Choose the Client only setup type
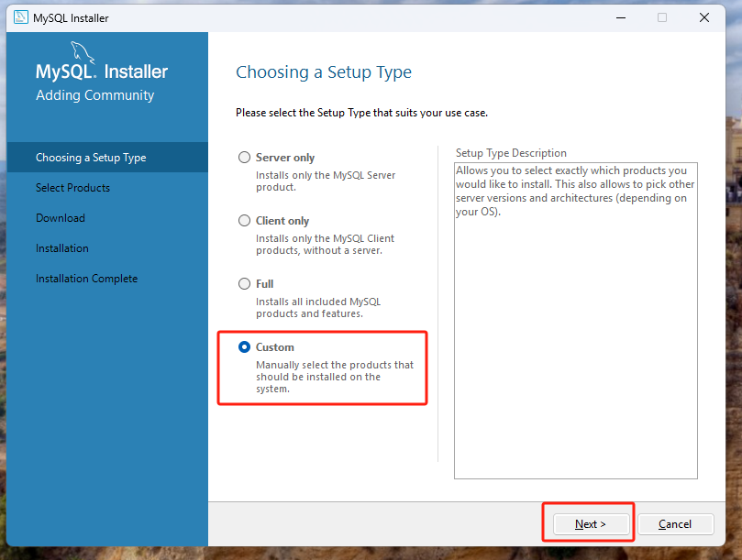Viewport: 742px width, 560px height. tap(244, 221)
